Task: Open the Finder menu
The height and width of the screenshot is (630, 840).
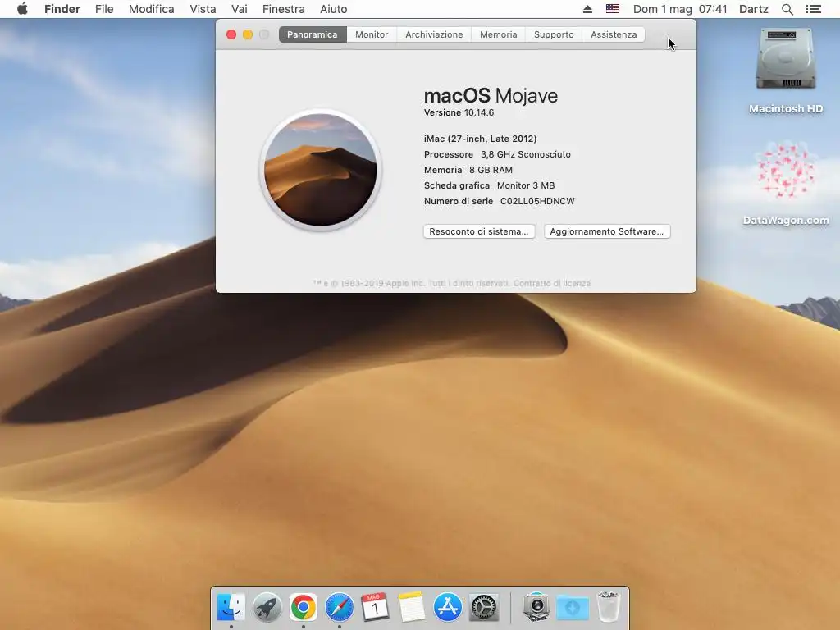Action: 62,9
